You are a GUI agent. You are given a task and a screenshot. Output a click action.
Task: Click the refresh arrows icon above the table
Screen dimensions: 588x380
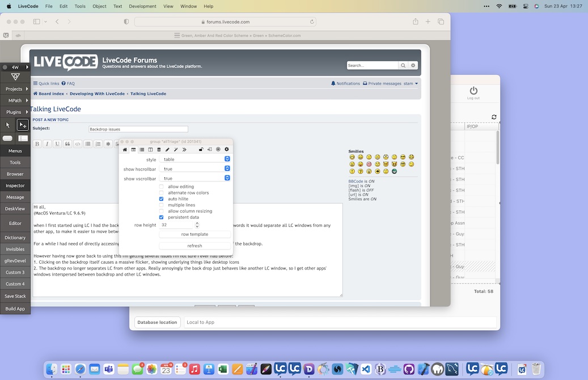click(494, 117)
